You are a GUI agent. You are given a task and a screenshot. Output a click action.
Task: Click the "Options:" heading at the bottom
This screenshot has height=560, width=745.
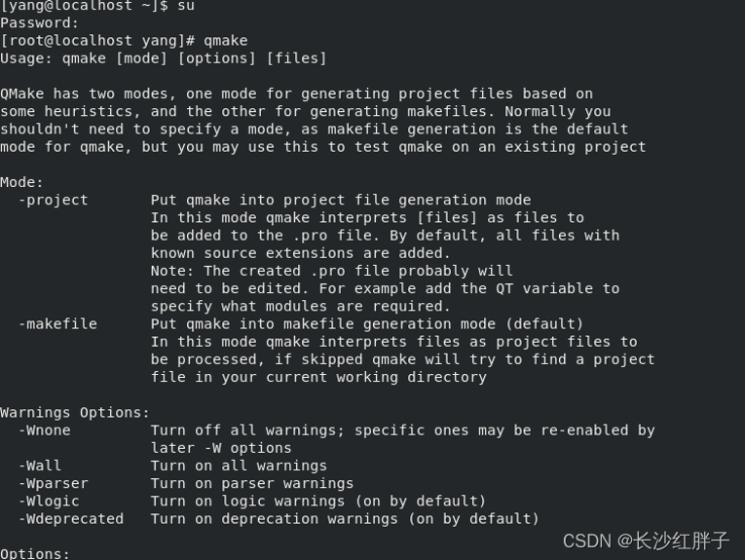click(35, 553)
